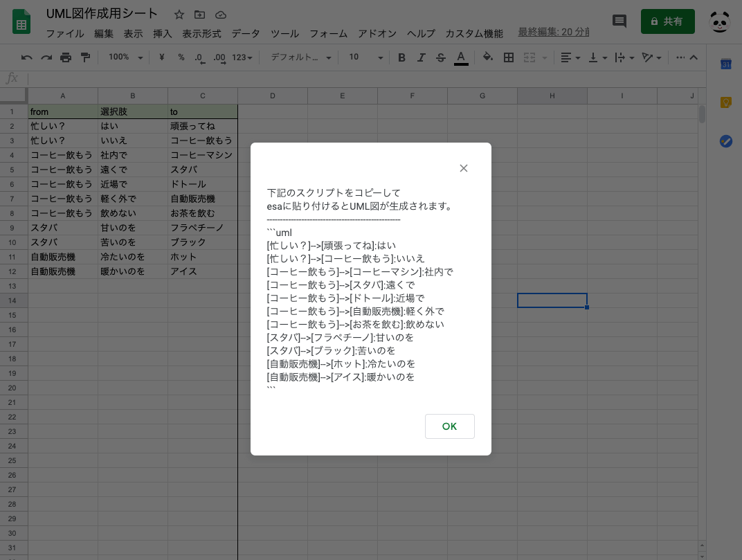This screenshot has width=742, height=560.
Task: Expand the font family dropdown
Action: pyautogui.click(x=300, y=57)
